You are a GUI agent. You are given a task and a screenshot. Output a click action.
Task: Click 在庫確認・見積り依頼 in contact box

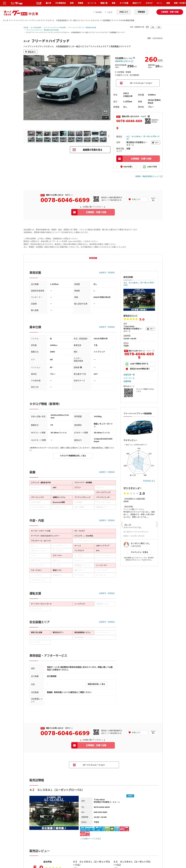coord(138,158)
